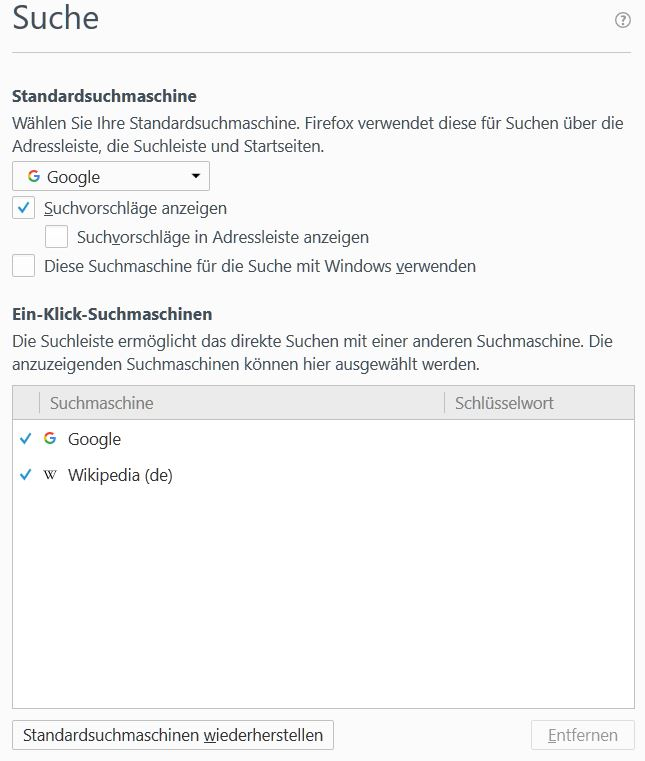Click Standardsuchmaschinen wiederherstellen button

(173, 735)
